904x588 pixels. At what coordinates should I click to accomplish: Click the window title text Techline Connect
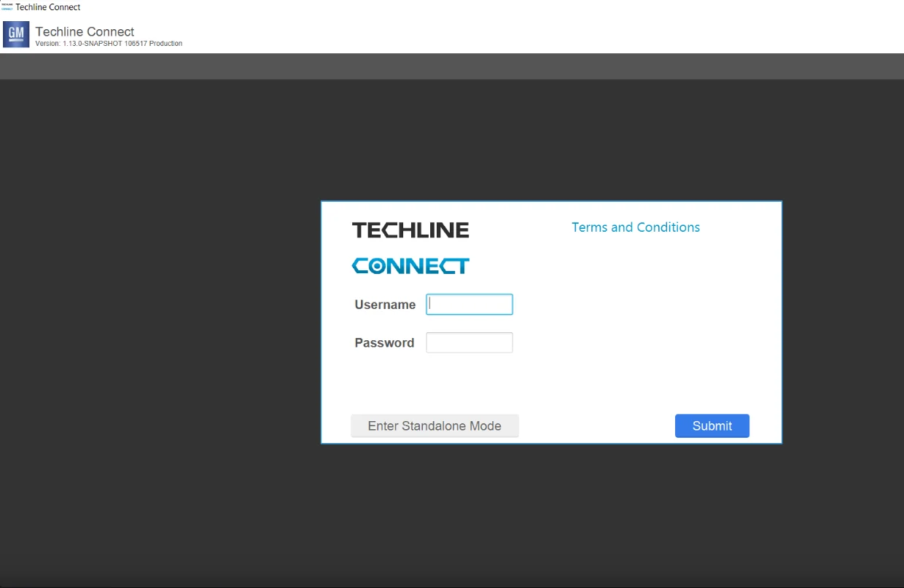[x=48, y=7]
